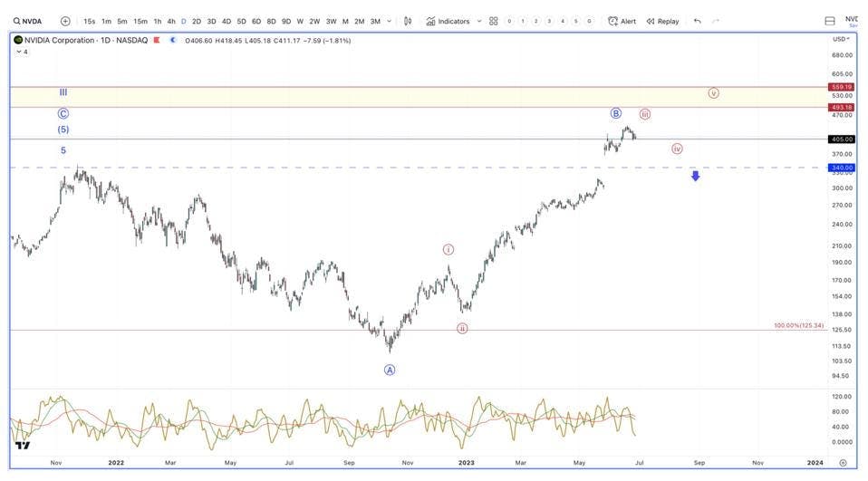Select the 1h timeframe
The width and height of the screenshot is (868, 481).
click(x=158, y=21)
